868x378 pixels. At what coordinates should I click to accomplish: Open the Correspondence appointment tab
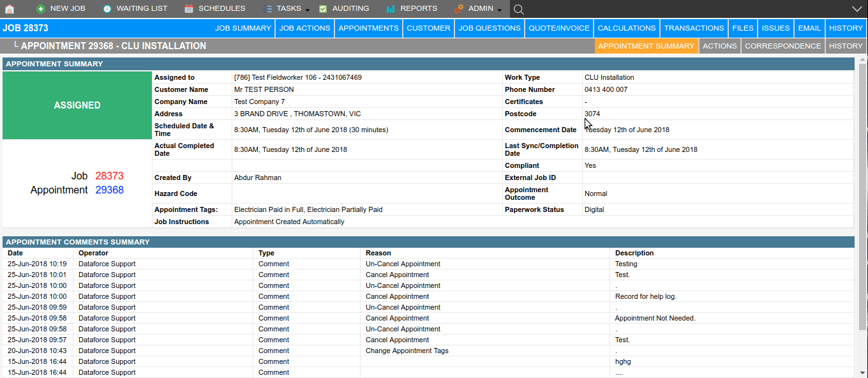(x=782, y=46)
